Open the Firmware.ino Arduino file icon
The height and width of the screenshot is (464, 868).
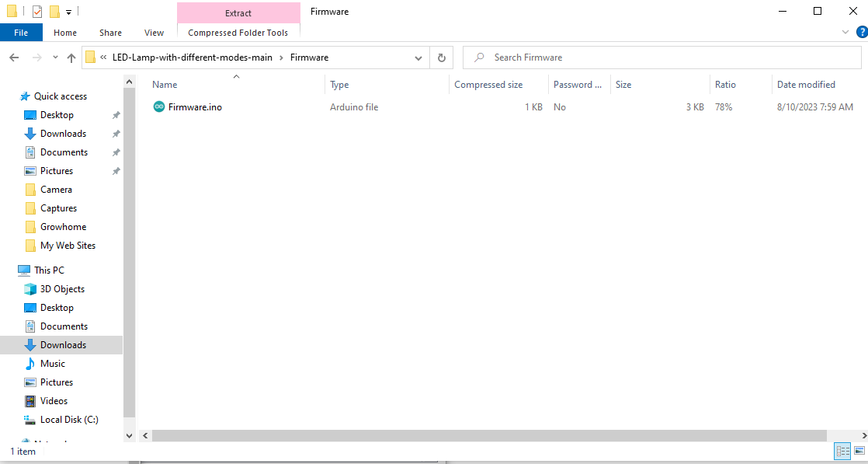(x=159, y=107)
